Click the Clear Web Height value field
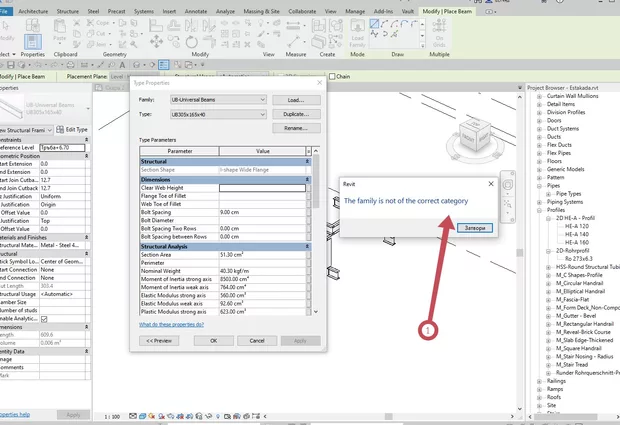The image size is (620, 425). click(x=261, y=187)
